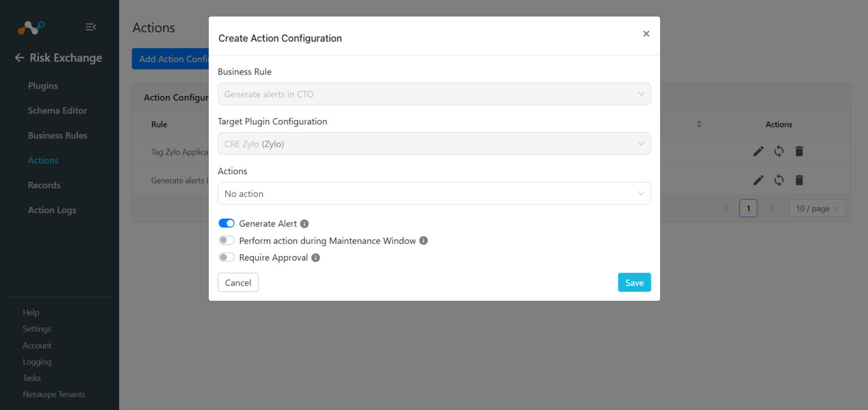This screenshot has width=868, height=410.
Task: Go back using Risk Exchange arrow
Action: (x=19, y=58)
